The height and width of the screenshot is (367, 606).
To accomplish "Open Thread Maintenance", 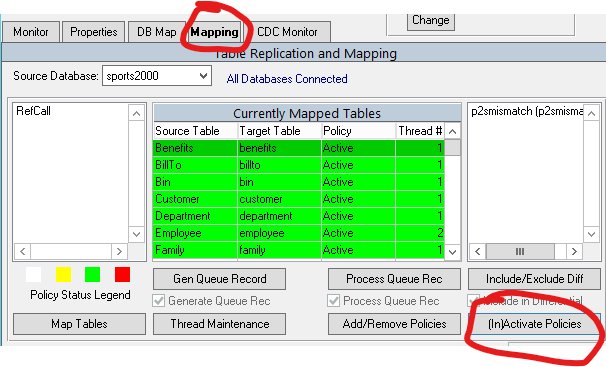I will click(x=220, y=324).
